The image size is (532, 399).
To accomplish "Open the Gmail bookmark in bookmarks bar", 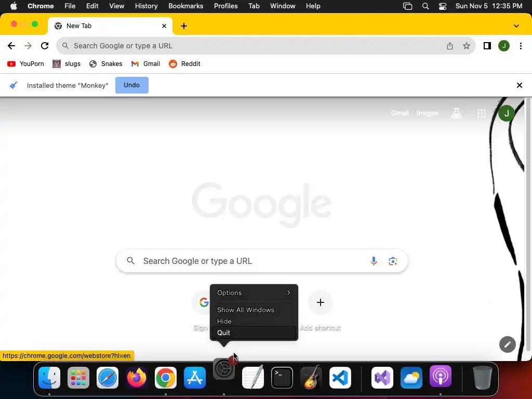I will [145, 64].
